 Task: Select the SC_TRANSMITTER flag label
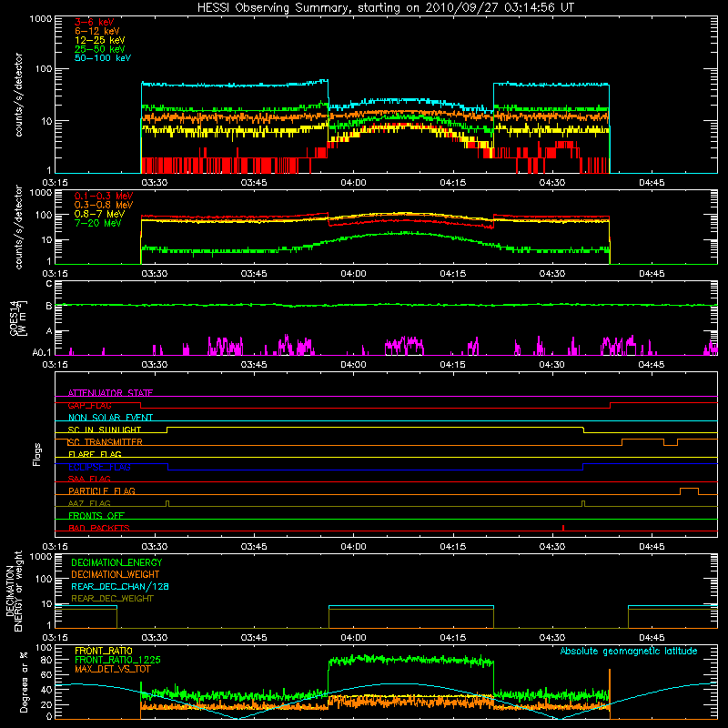tap(106, 442)
